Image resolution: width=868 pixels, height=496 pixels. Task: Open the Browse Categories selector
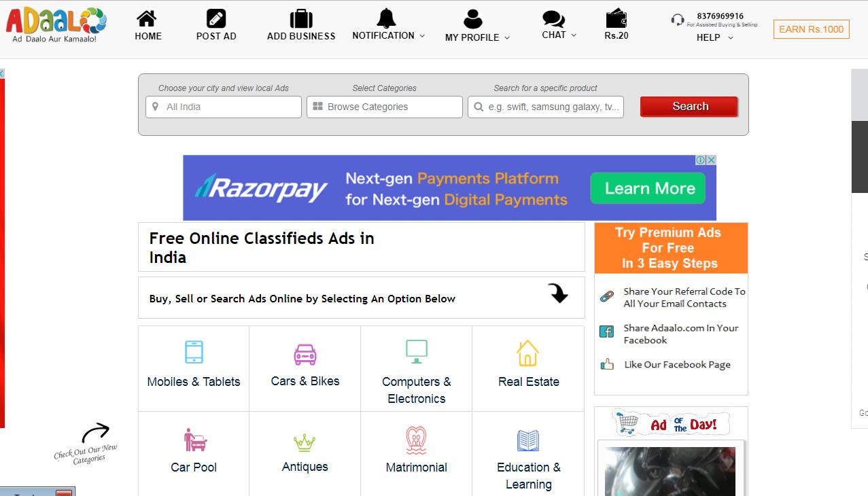[385, 107]
